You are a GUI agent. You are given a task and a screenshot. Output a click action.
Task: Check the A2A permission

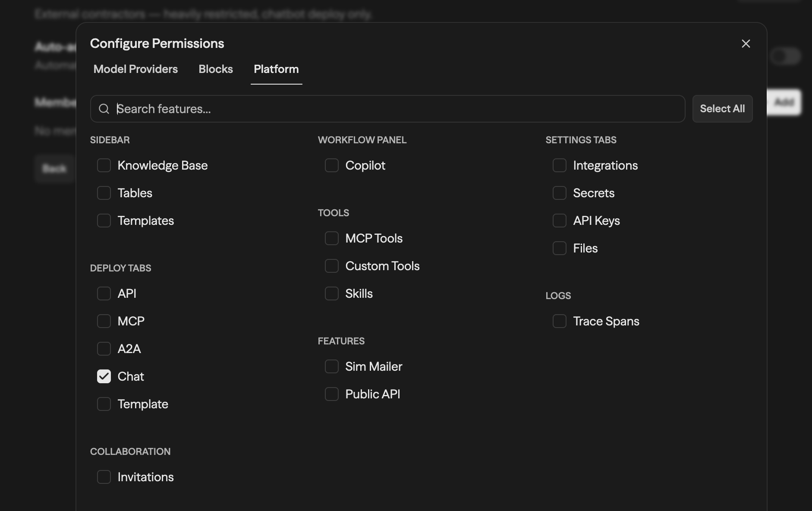104,348
